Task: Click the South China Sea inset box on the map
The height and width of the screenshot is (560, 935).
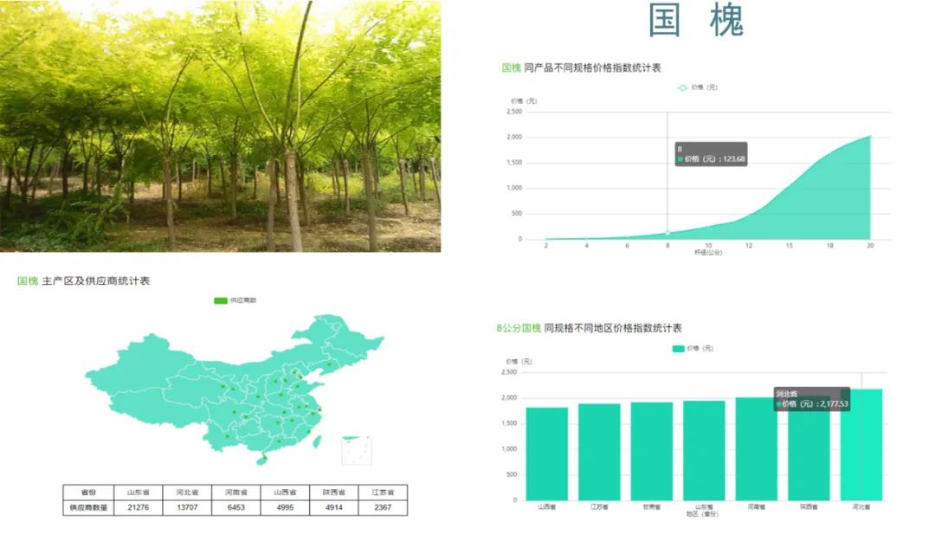Action: click(x=355, y=450)
